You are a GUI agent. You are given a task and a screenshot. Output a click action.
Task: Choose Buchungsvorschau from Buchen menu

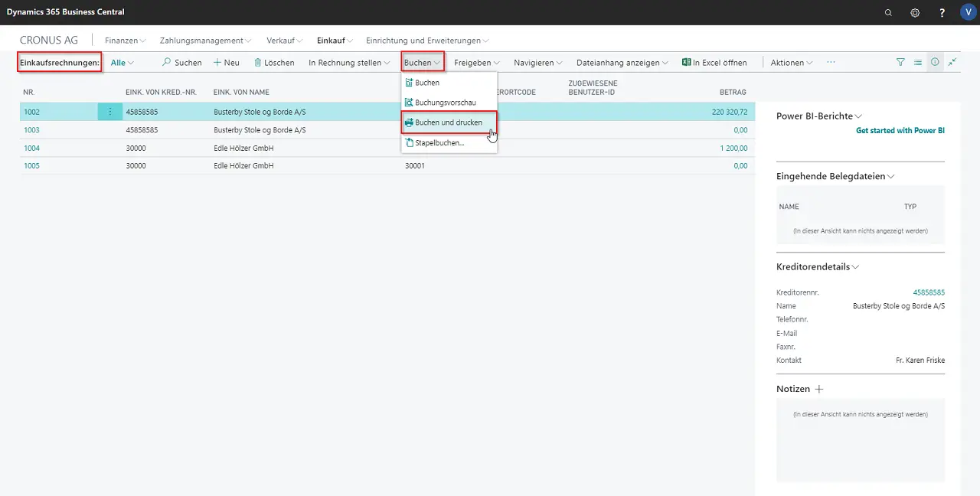pos(445,103)
